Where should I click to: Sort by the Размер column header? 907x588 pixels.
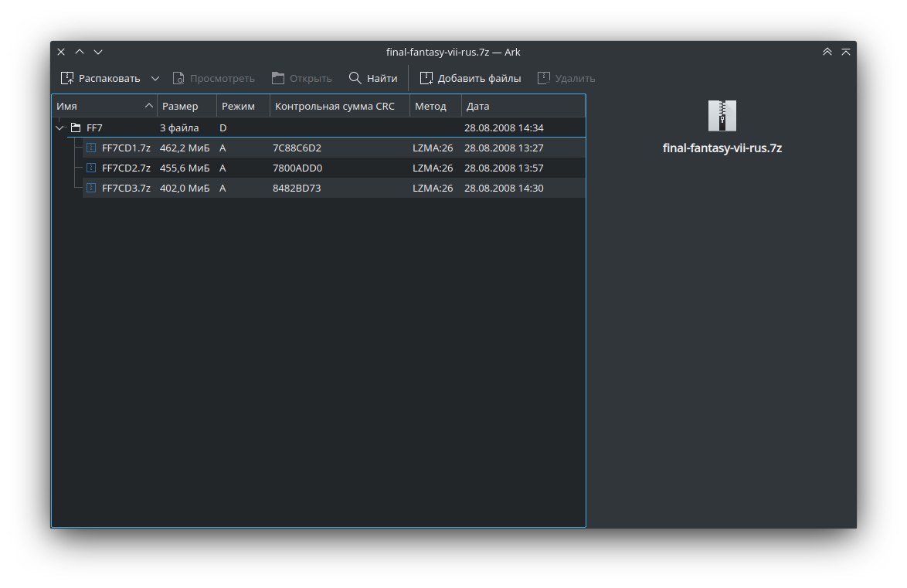click(187, 106)
